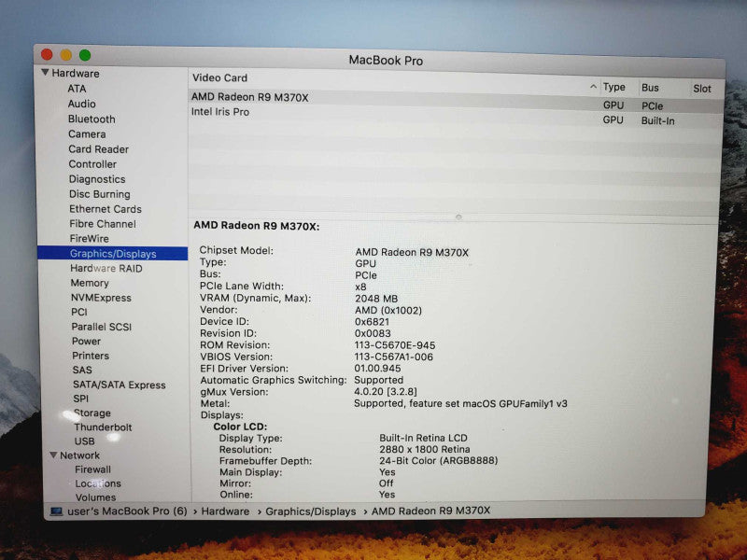This screenshot has height=560, width=747.
Task: Select Firewall under Network
Action: tap(92, 469)
